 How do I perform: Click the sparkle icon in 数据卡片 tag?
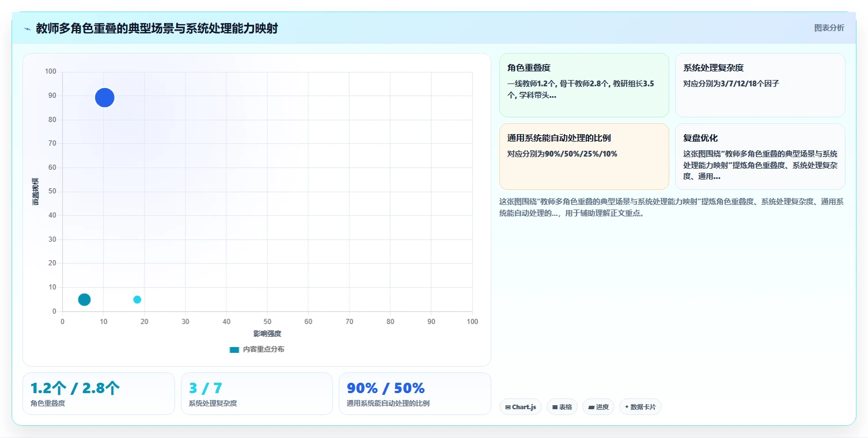point(627,407)
